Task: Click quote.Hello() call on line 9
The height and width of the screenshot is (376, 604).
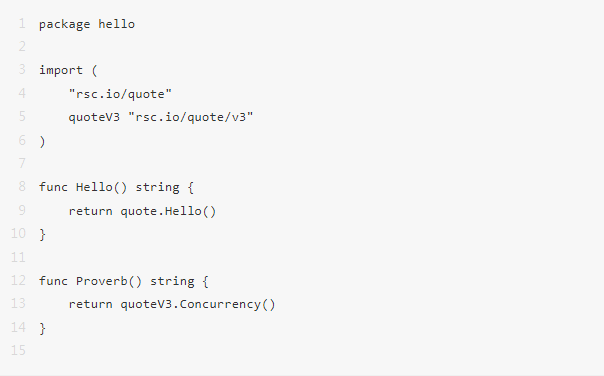Action: pos(168,211)
